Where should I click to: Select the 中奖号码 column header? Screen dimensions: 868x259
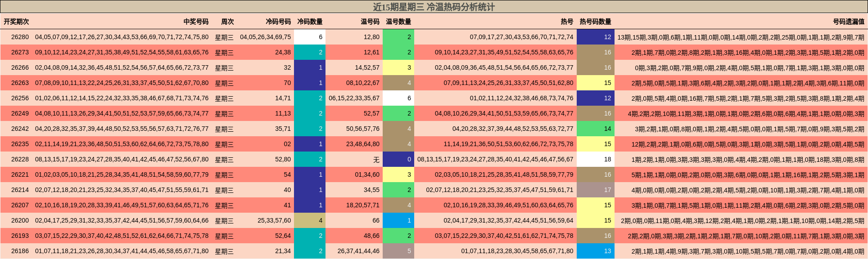point(196,22)
